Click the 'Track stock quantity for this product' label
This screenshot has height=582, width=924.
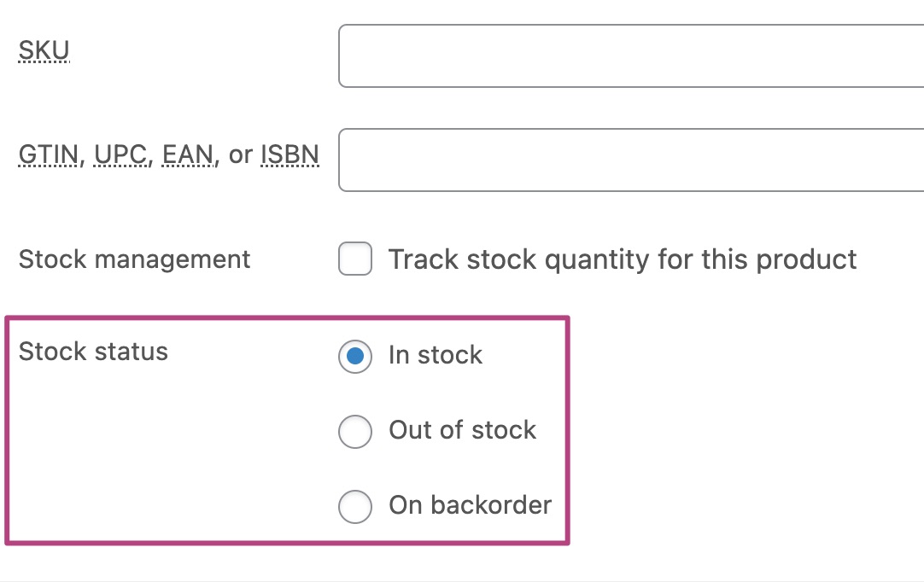[x=623, y=259]
